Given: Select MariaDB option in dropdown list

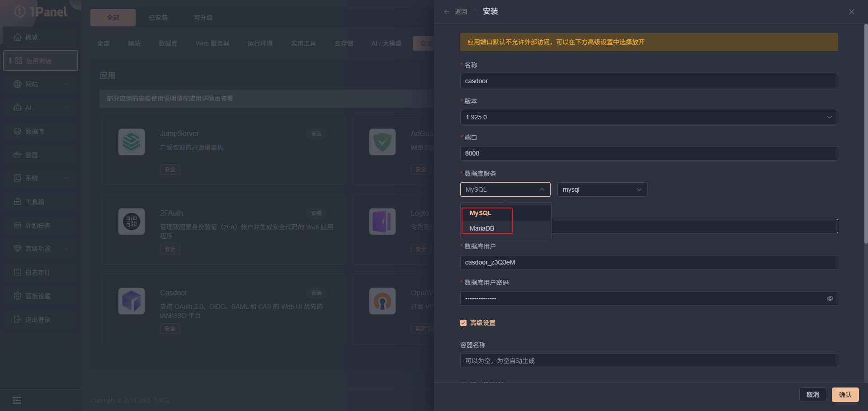Looking at the screenshot, I should pos(506,228).
